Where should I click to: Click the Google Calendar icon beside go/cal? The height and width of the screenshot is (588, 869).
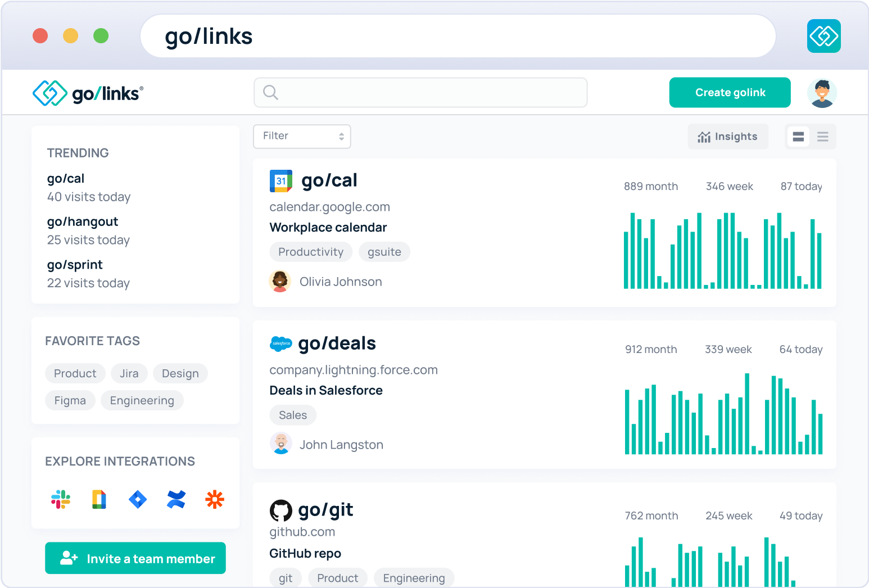point(281,180)
